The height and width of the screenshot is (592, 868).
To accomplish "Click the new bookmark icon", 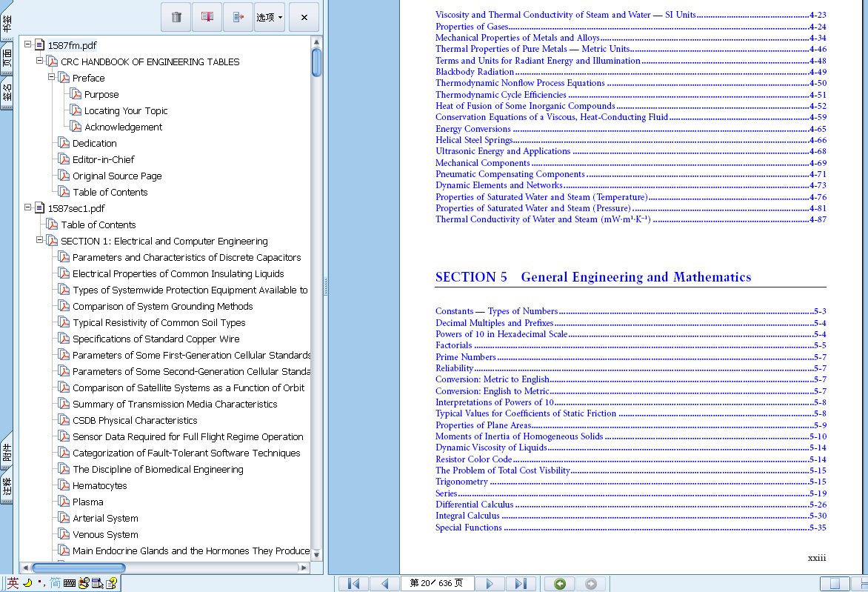I will click(x=207, y=17).
